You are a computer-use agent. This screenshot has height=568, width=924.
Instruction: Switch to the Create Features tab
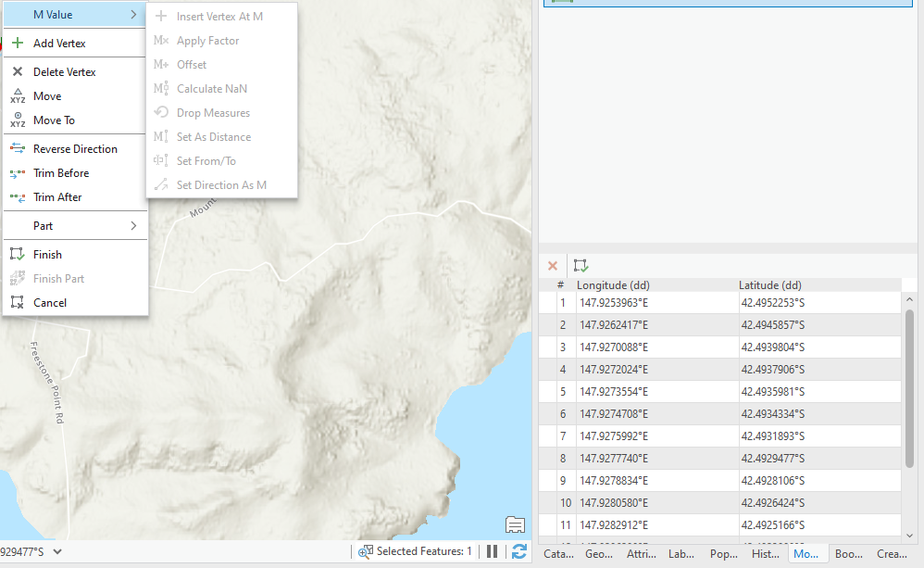click(893, 553)
